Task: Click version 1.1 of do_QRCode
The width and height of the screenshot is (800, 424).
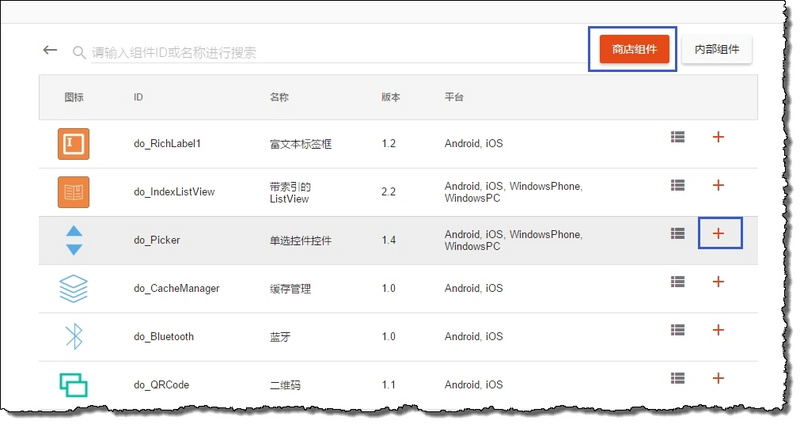Action: [x=388, y=385]
